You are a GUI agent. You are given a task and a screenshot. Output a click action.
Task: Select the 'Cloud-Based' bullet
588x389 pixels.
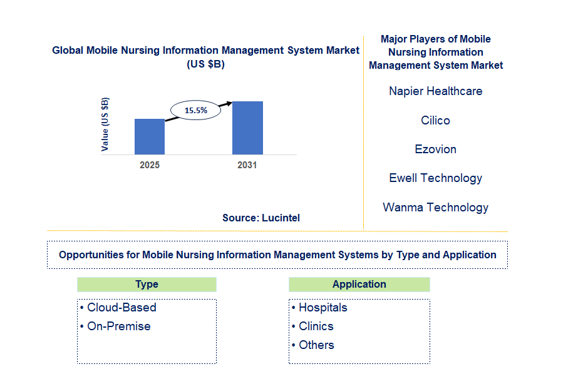point(118,308)
